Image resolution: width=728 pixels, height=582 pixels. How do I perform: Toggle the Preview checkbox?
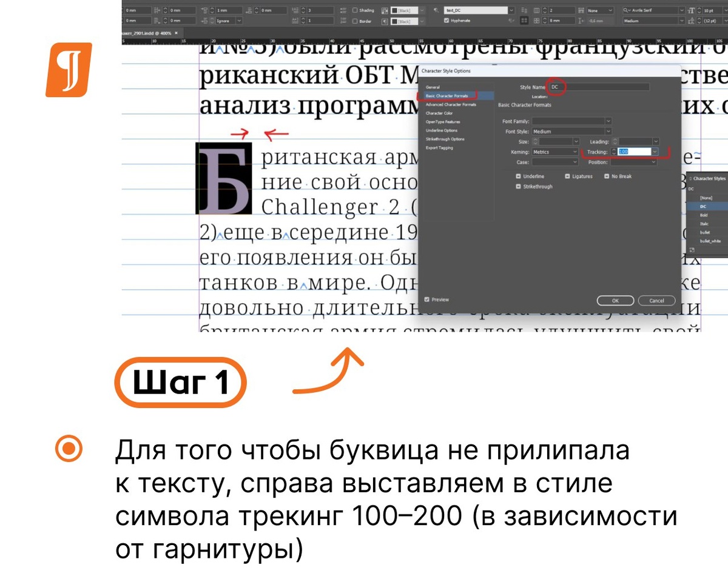coord(428,299)
